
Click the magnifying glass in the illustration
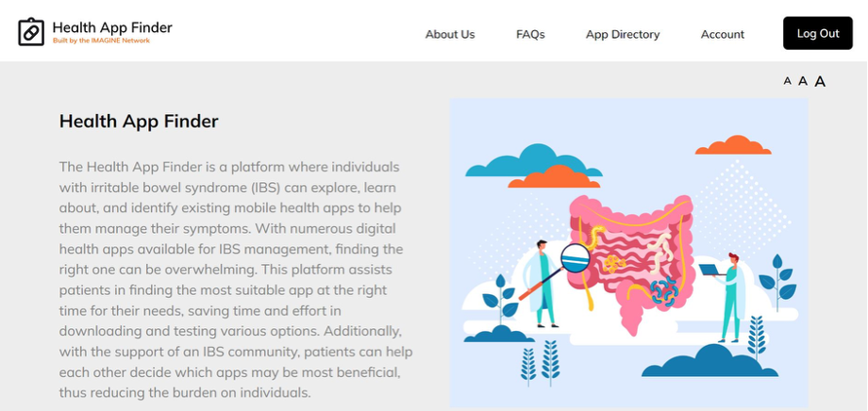[x=574, y=257]
